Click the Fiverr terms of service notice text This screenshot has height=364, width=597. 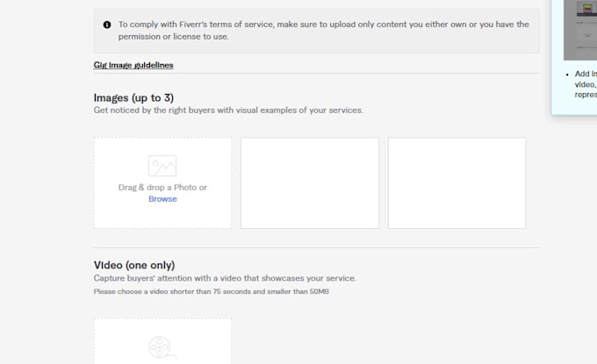pos(324,31)
